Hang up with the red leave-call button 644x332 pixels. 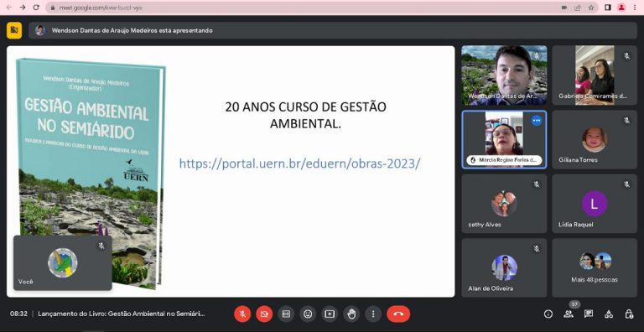[x=398, y=314]
